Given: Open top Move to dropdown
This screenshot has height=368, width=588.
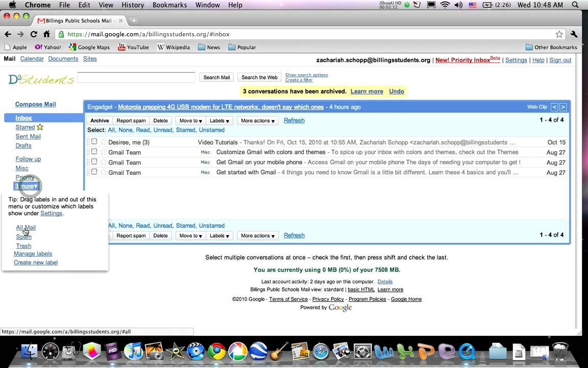Looking at the screenshot, I should pyautogui.click(x=190, y=121).
